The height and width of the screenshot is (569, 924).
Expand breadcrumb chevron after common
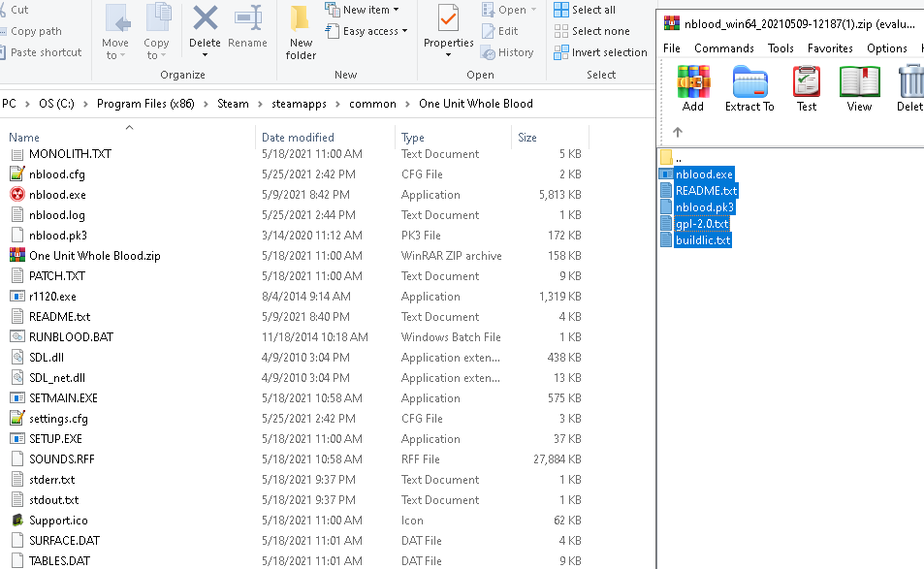408,104
